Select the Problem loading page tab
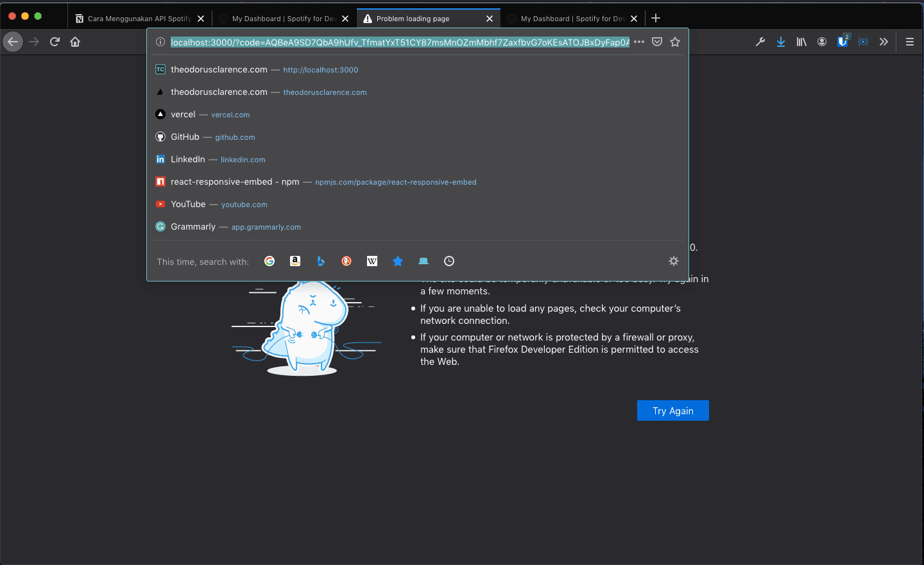The height and width of the screenshot is (565, 924). tap(428, 19)
